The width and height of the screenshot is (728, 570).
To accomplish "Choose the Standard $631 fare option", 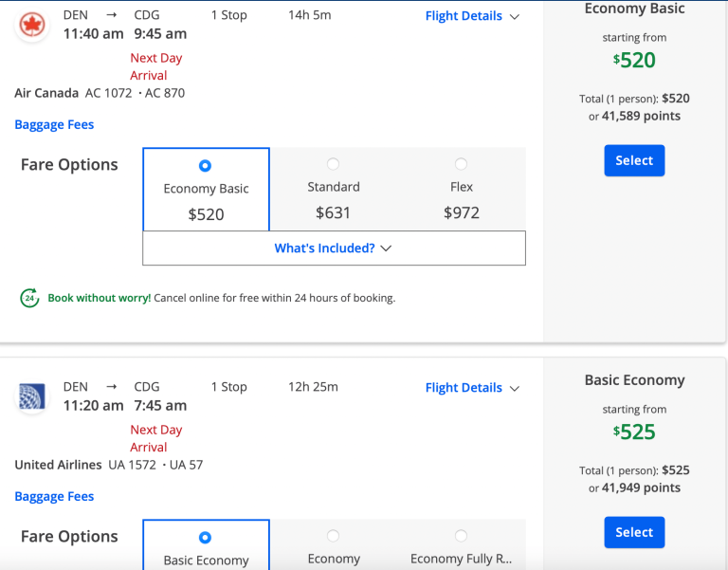I will [x=333, y=164].
